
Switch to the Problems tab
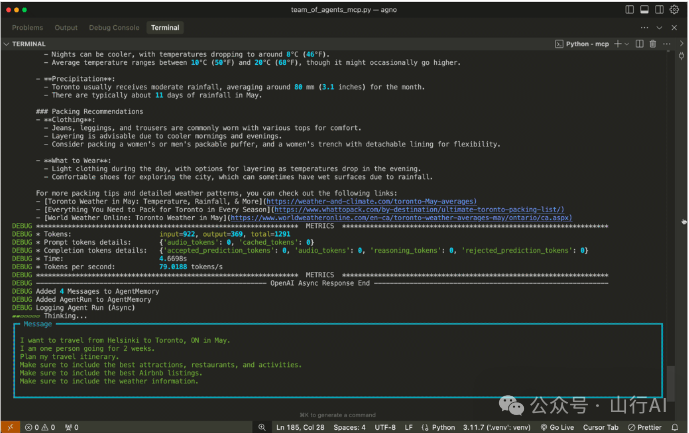pyautogui.click(x=27, y=28)
